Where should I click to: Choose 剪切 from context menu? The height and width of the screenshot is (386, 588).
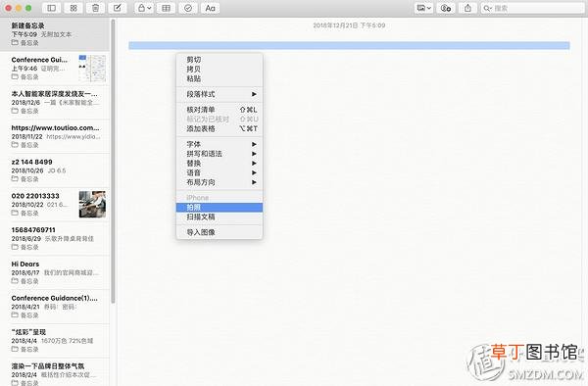pyautogui.click(x=220, y=60)
